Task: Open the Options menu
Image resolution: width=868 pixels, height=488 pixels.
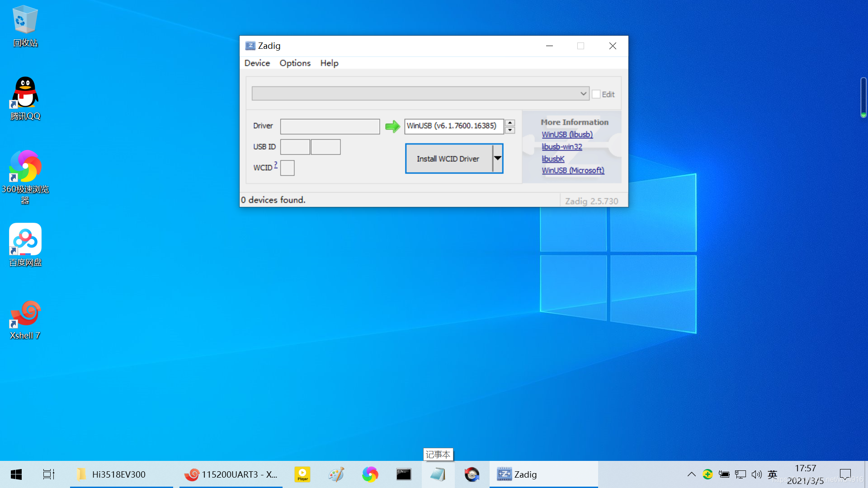Action: point(295,63)
